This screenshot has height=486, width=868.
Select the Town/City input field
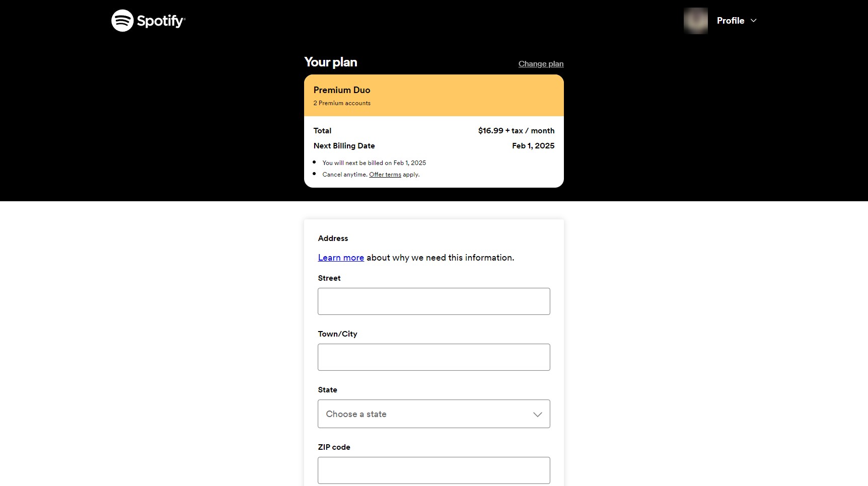pos(433,357)
